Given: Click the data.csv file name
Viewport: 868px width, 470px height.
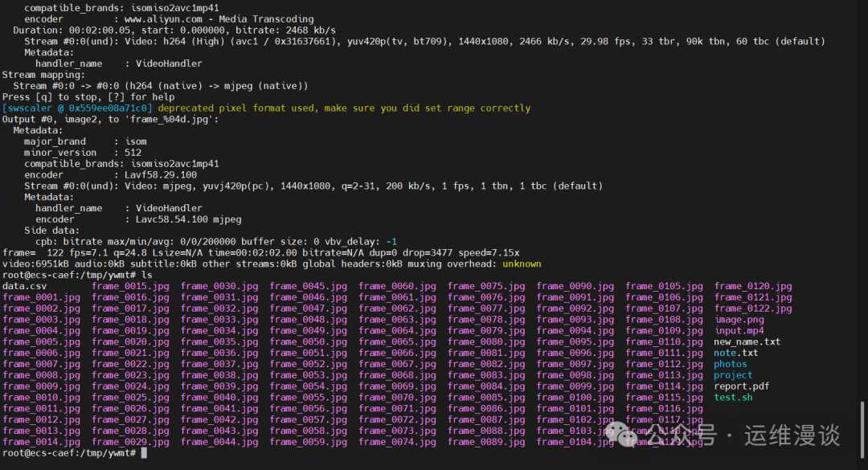Looking at the screenshot, I should click(x=24, y=286).
